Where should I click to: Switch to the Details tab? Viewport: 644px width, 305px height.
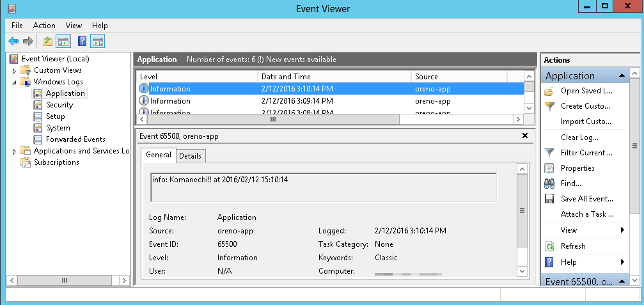190,156
